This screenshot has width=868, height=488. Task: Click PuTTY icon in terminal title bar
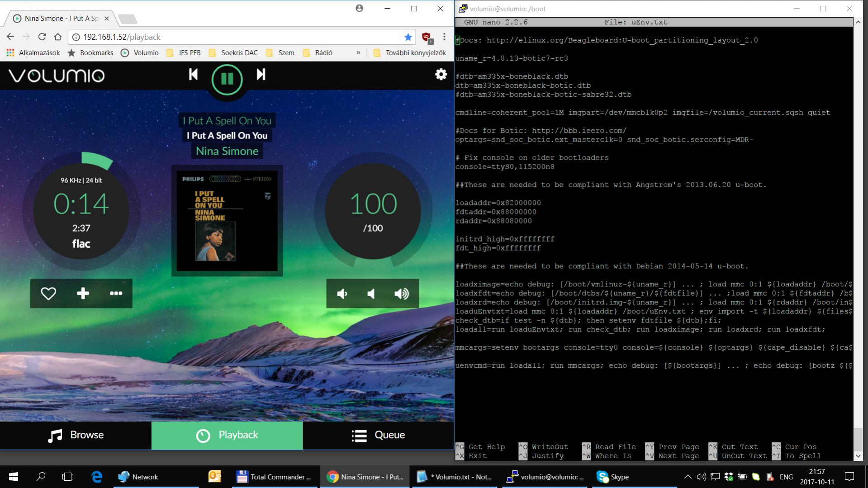[463, 9]
